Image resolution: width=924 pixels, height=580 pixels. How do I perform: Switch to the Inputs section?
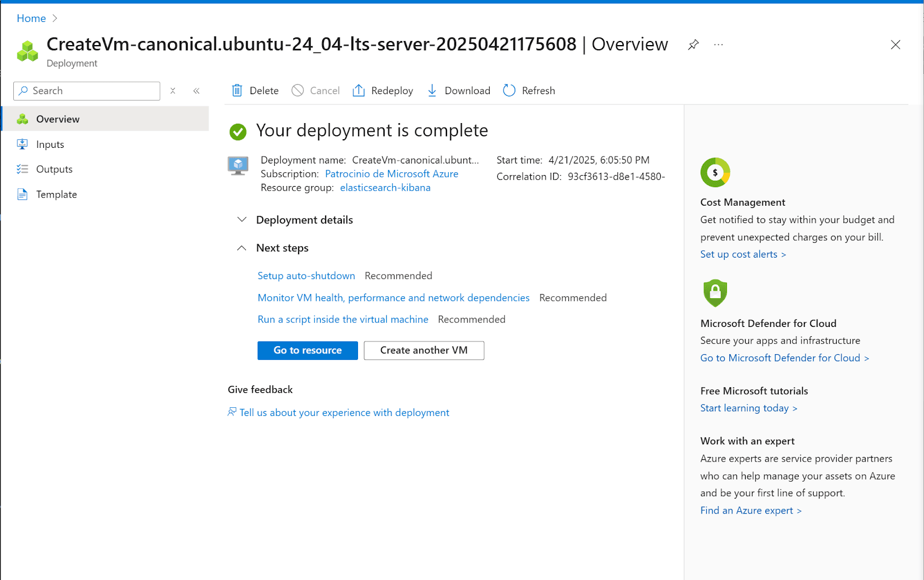pos(50,144)
